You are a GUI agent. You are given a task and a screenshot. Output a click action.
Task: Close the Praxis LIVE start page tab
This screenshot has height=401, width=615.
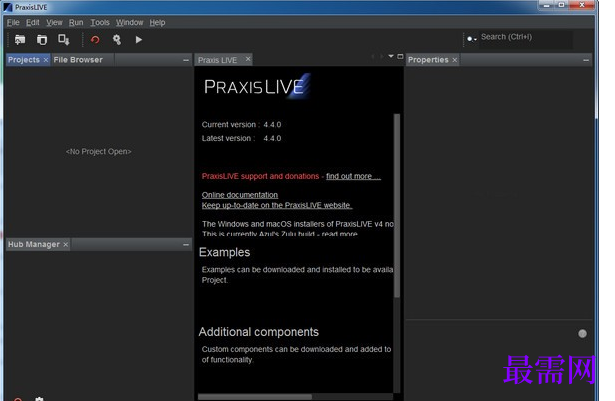248,59
